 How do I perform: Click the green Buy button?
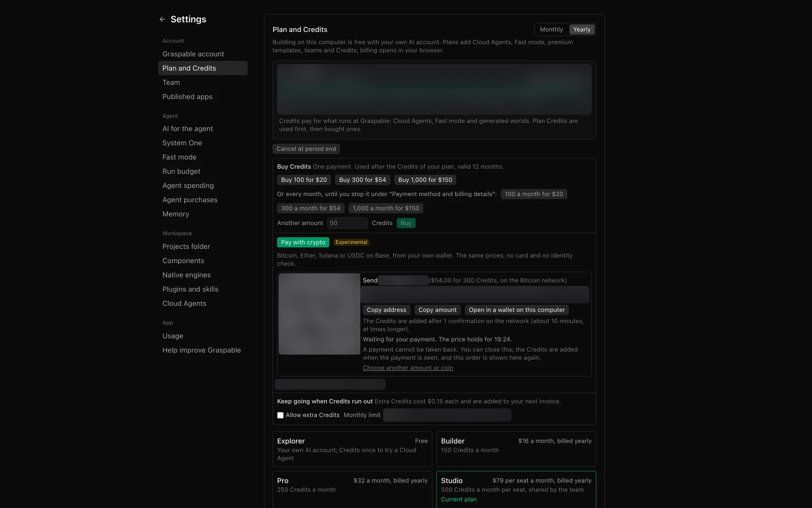pyautogui.click(x=406, y=223)
